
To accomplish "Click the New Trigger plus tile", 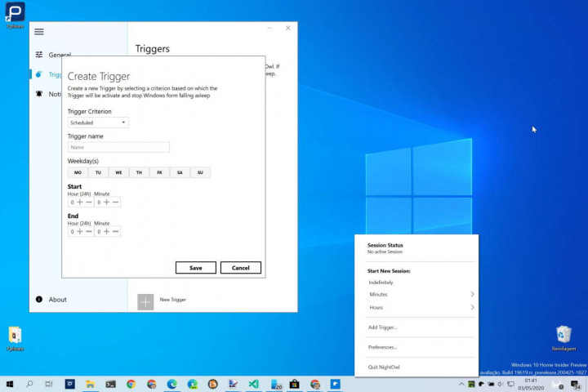I will [145, 301].
